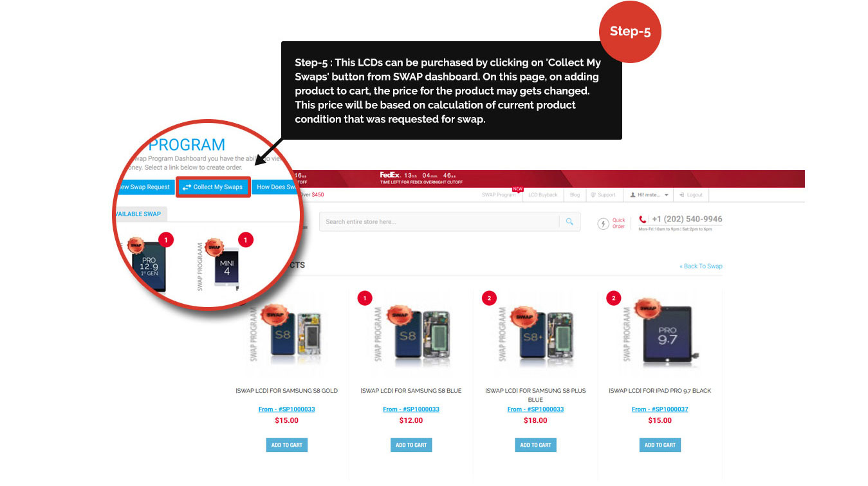Open From #SP1000037 link under iPad Pro
868x486 pixels.
click(x=660, y=409)
